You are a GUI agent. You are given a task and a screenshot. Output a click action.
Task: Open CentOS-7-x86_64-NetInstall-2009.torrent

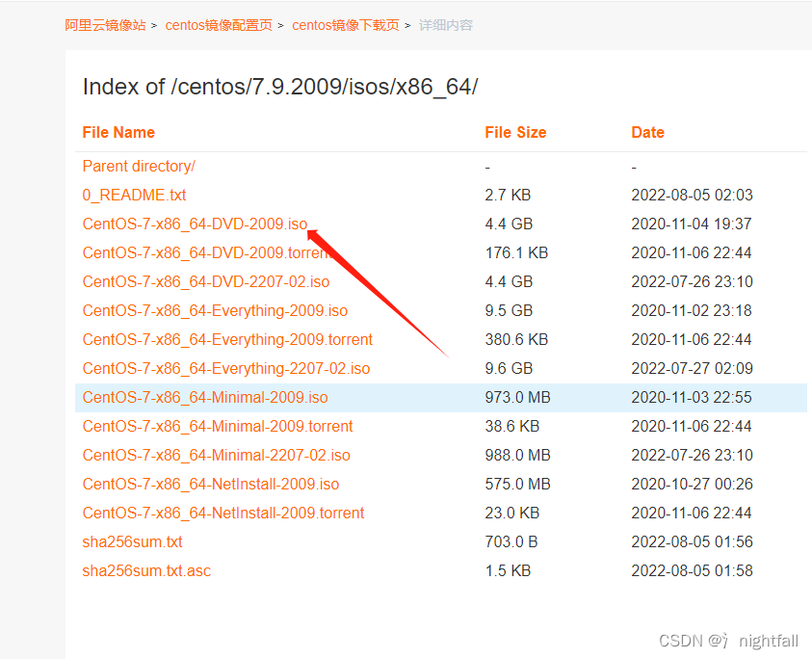[x=223, y=513]
